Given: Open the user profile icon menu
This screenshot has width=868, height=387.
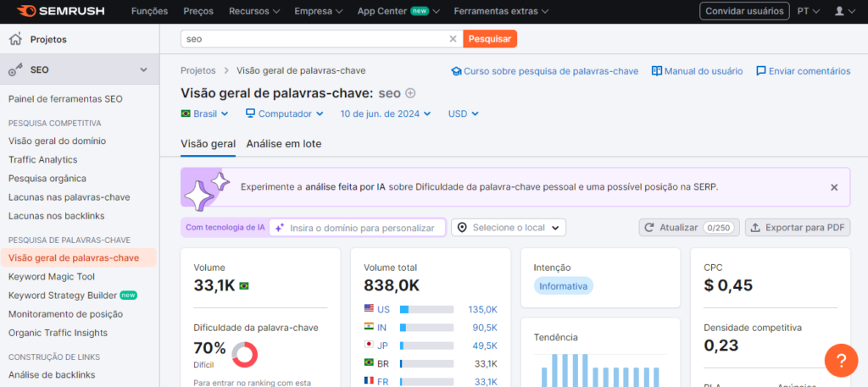Looking at the screenshot, I should pyautogui.click(x=845, y=11).
